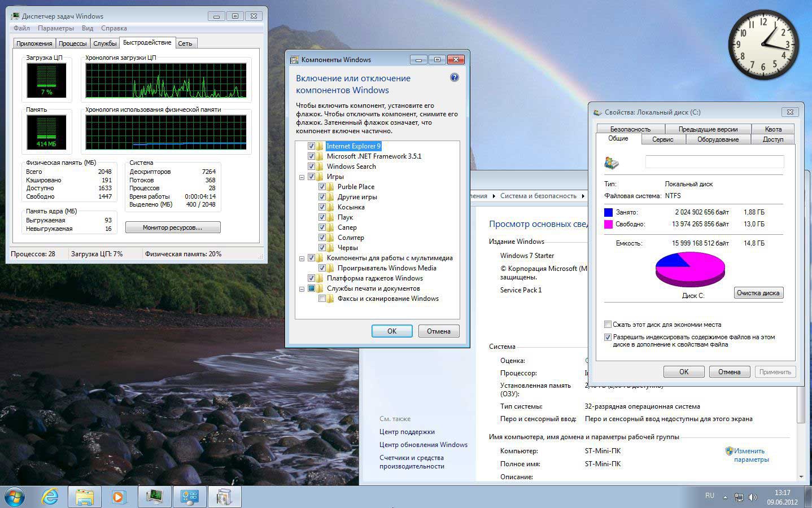Click the network icon in system tray
Screen dimensions: 812x508
click(x=739, y=497)
